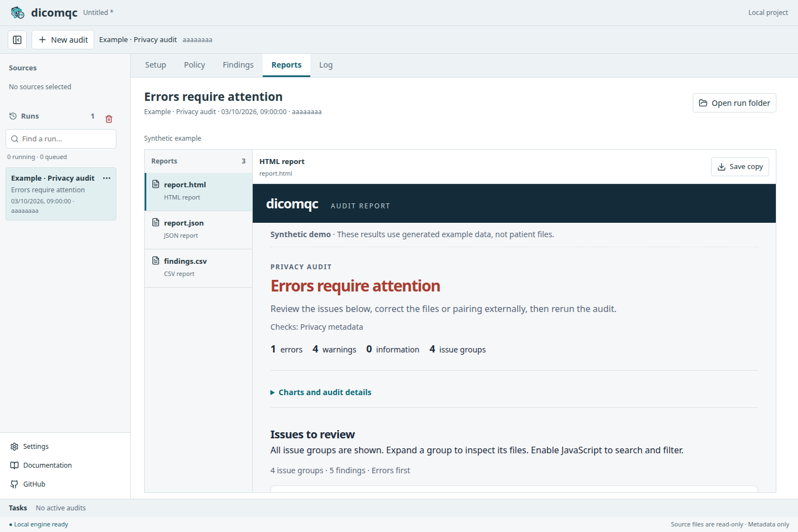Collapse the sidebar with the panel icon
This screenshot has height=532, width=798.
(17, 40)
